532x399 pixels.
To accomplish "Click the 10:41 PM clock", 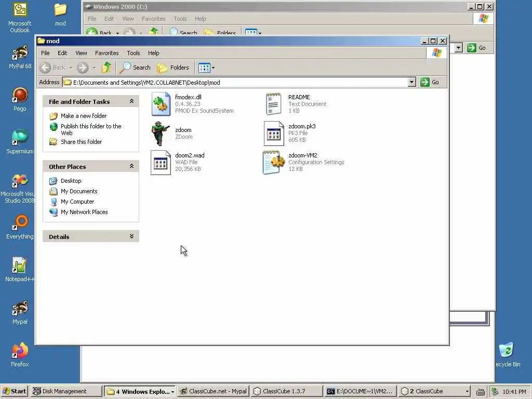I will click(514, 392).
